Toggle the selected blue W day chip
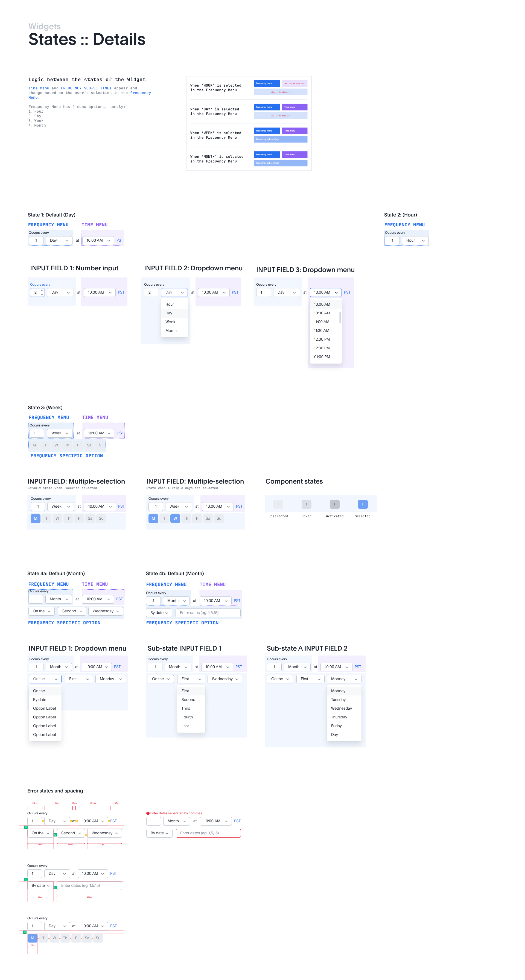 (175, 518)
